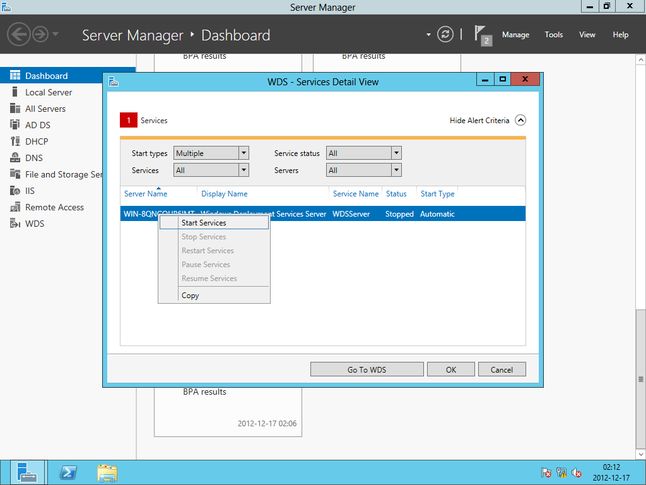This screenshot has width=646, height=485.
Task: Open Servers filter dropdown
Action: point(363,170)
